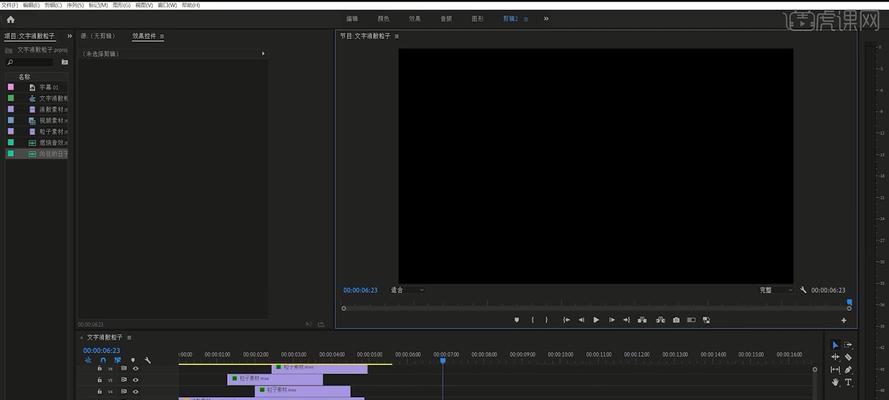Add marker in the timeline panel
This screenshot has width=889, height=400.
click(133, 360)
